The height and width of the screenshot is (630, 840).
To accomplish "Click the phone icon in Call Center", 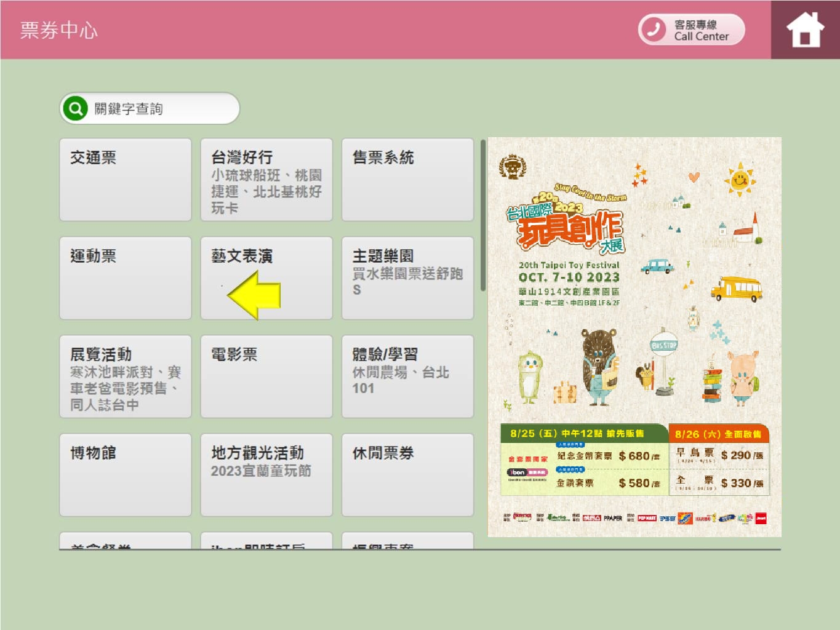I will click(x=653, y=30).
